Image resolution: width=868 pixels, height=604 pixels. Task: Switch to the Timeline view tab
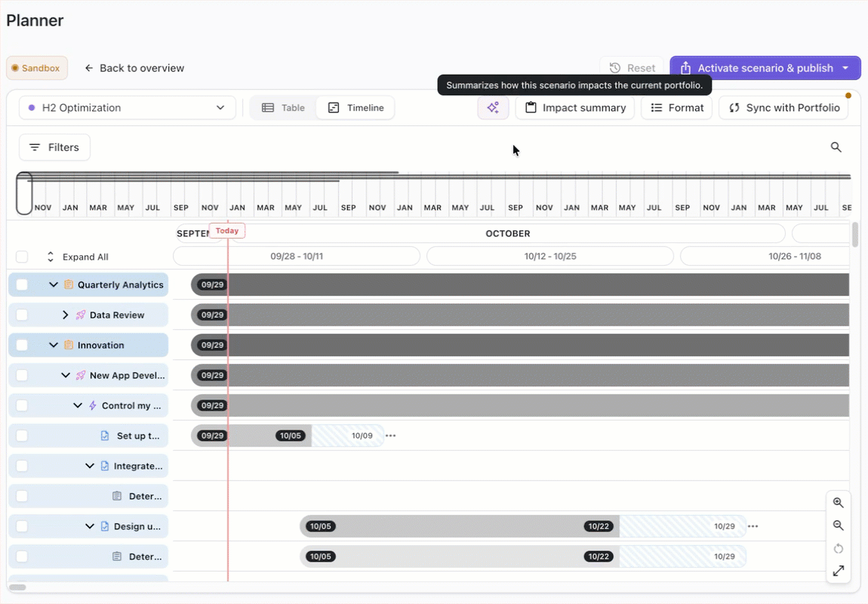[x=356, y=107]
